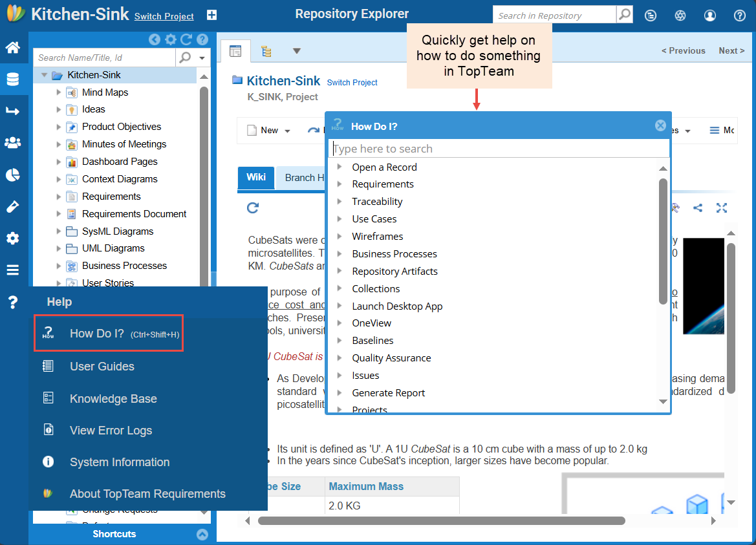Image resolution: width=756 pixels, height=545 pixels.
Task: Click the Type here to search field
Action: (499, 149)
